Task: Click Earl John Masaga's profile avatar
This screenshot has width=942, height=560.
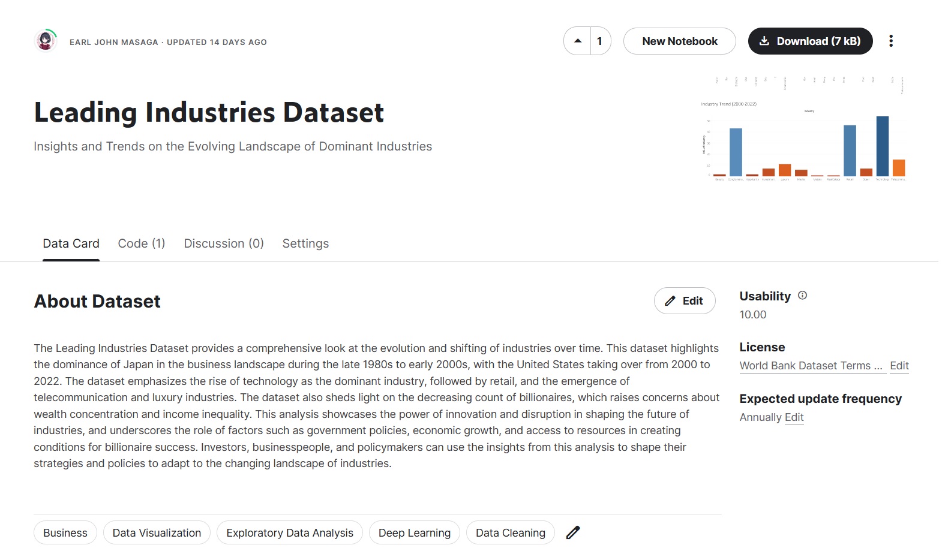Action: (x=46, y=41)
